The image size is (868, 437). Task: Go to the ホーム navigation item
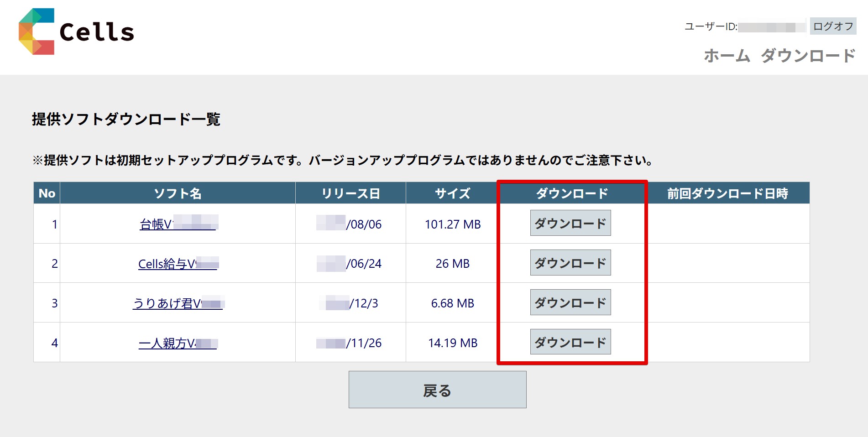point(727,56)
